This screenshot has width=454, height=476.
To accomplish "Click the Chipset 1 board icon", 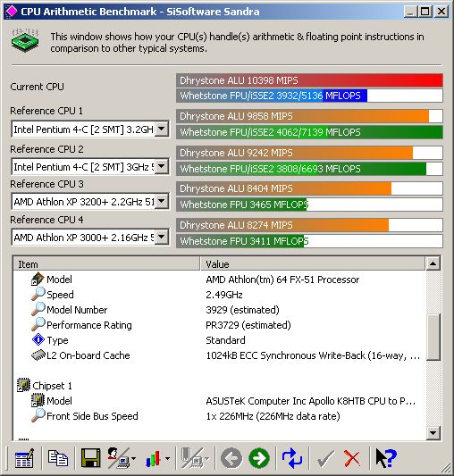I will (x=24, y=385).
